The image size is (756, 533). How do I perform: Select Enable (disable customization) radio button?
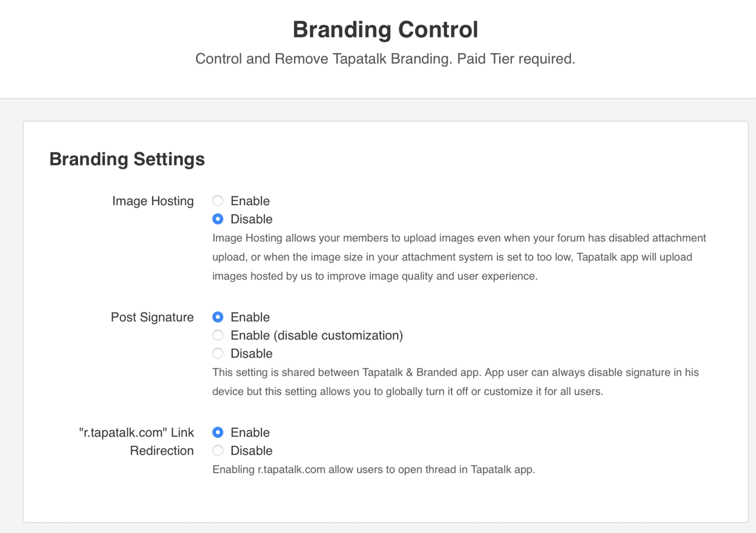pos(217,336)
